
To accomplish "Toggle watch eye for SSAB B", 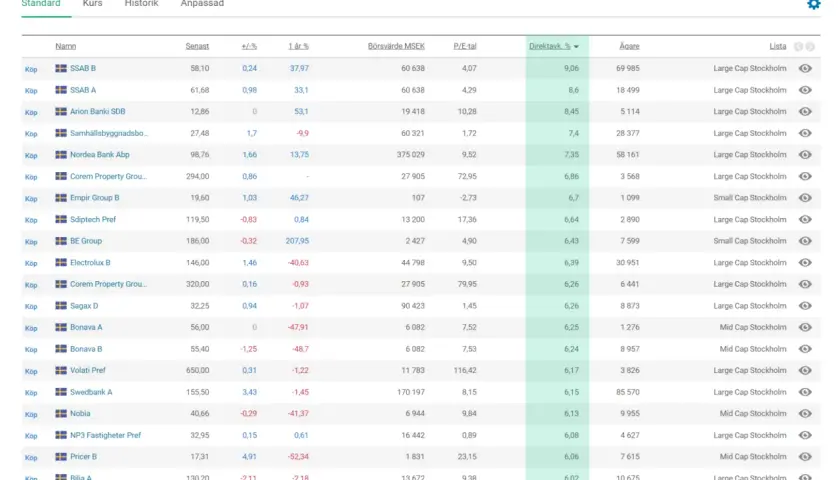I will [805, 68].
